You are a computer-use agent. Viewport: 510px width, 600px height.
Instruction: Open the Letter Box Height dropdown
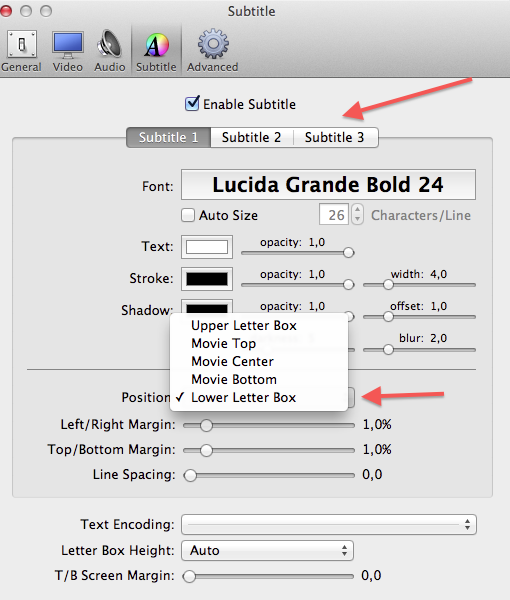click(267, 550)
